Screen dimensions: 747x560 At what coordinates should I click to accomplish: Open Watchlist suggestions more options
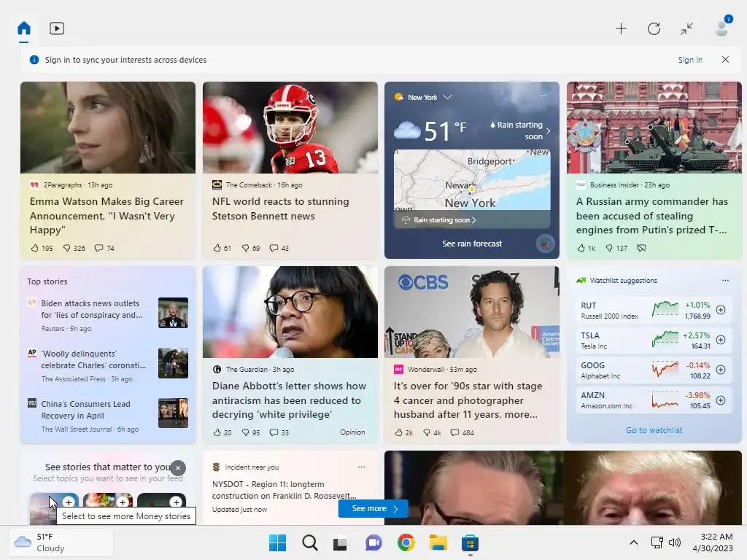(725, 281)
